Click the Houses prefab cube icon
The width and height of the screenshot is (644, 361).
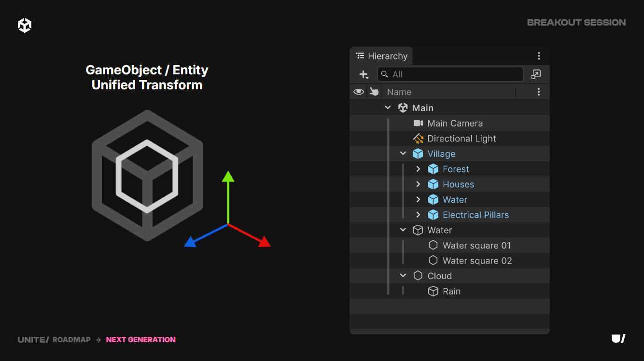(433, 184)
